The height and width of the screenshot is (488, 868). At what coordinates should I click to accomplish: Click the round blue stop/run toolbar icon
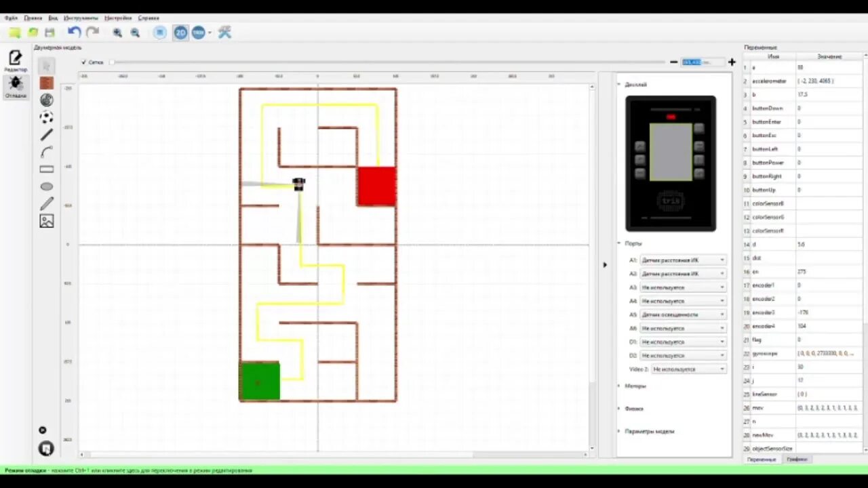point(160,33)
